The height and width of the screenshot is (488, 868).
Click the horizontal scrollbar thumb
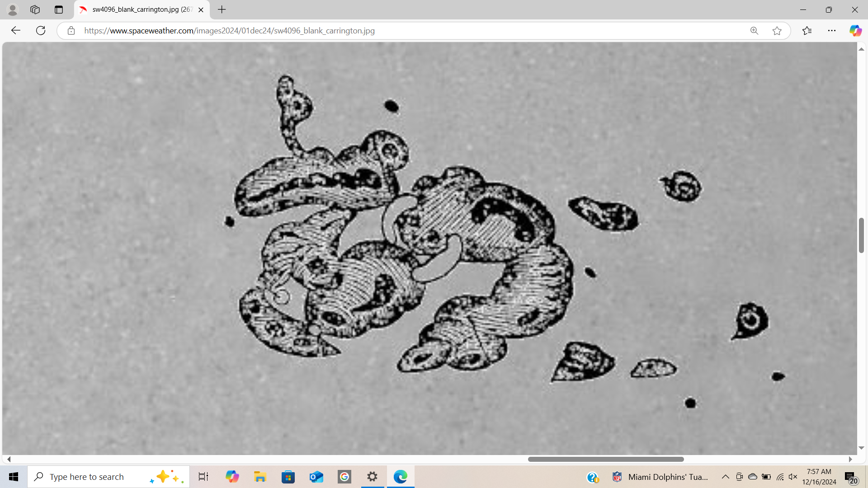click(x=606, y=459)
